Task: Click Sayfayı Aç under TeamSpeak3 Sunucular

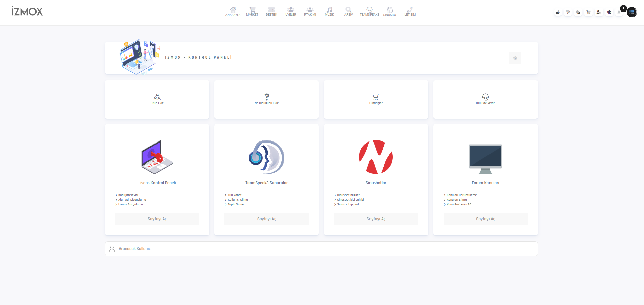Action: pos(267,219)
